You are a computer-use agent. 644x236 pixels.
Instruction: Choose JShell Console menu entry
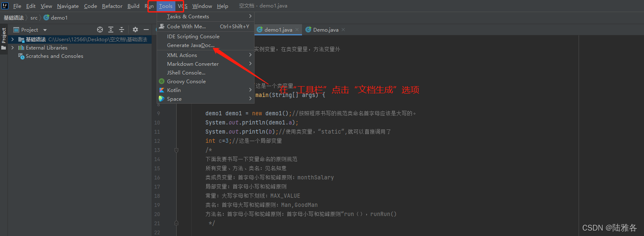point(205,72)
